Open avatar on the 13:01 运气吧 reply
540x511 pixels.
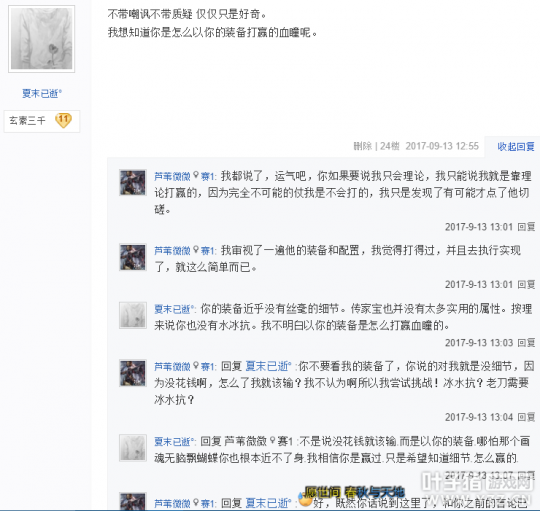click(x=133, y=182)
